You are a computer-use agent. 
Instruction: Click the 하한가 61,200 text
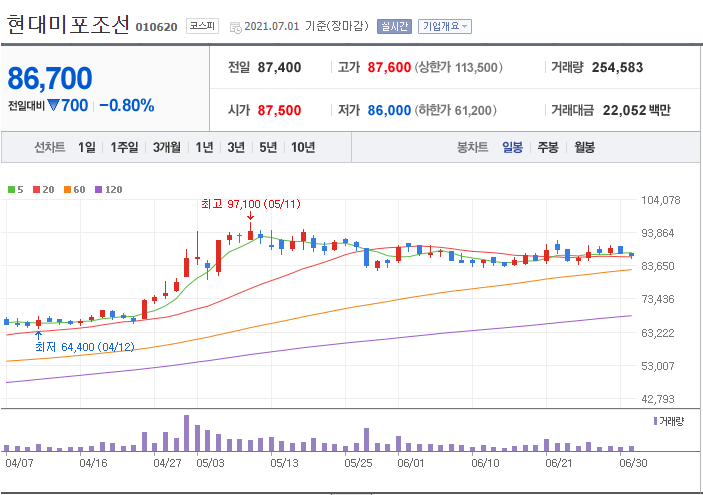[455, 110]
